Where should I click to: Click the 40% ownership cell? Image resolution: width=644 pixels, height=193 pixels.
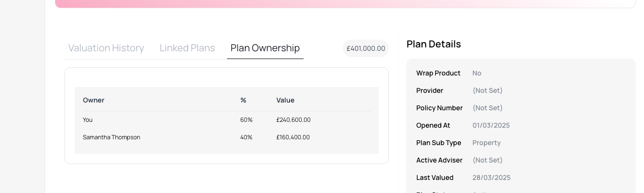[x=246, y=137]
